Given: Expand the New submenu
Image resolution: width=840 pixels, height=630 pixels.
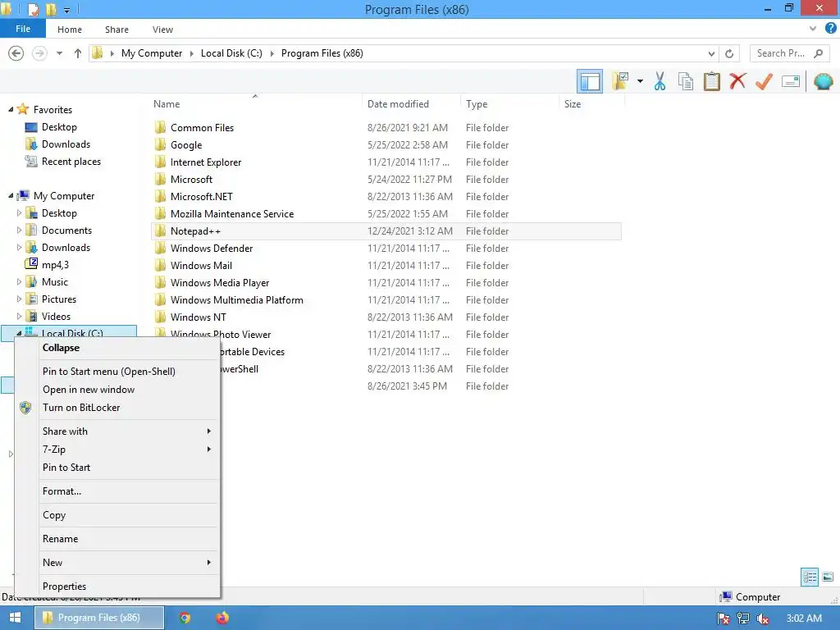Looking at the screenshot, I should coord(129,563).
